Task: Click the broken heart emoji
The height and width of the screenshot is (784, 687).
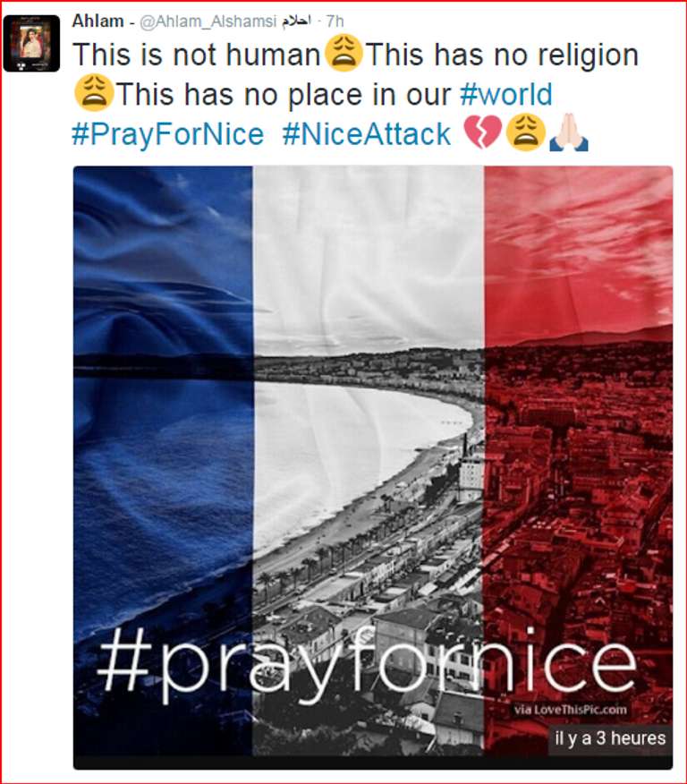Action: point(483,132)
